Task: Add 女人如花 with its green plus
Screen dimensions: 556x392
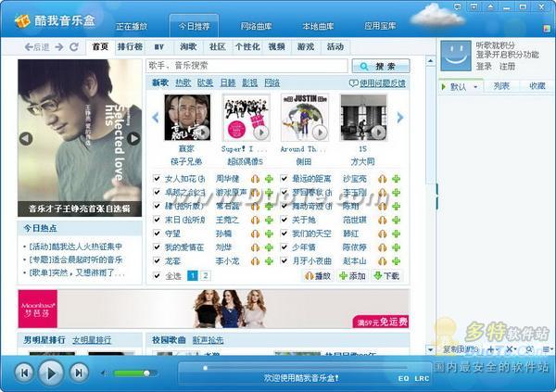Action: pos(269,179)
